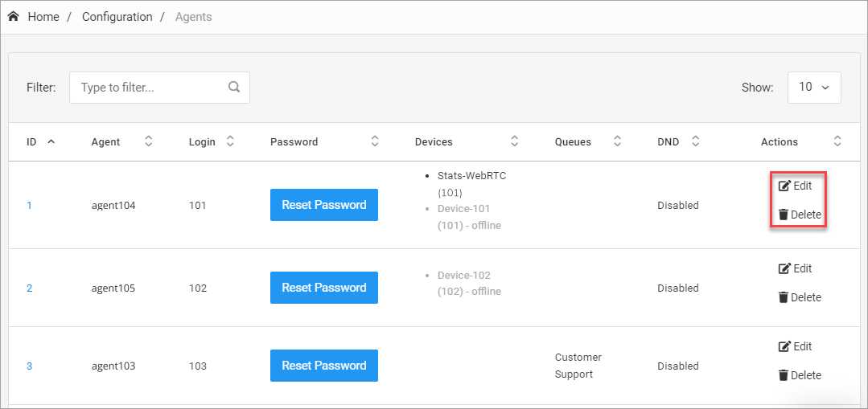Viewport: 868px width, 409px height.
Task: Open the Home breadcrumb link
Action: click(x=43, y=17)
